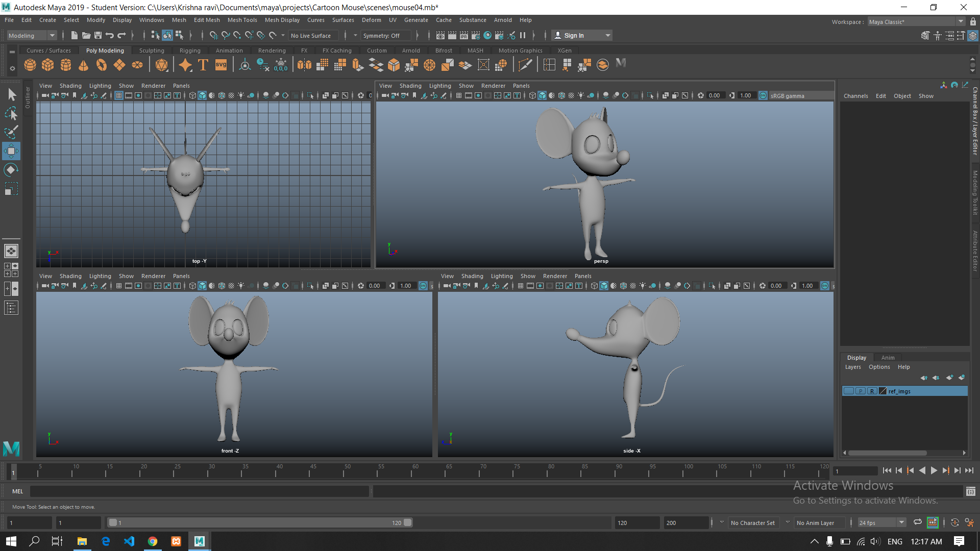Image resolution: width=980 pixels, height=551 pixels.
Task: Click the SVG import shelf icon
Action: tap(221, 65)
